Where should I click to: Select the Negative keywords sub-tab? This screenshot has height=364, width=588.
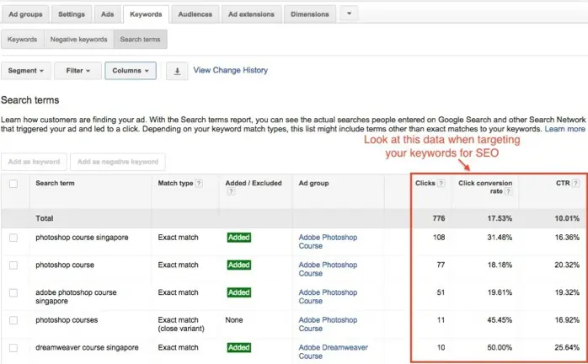click(78, 40)
